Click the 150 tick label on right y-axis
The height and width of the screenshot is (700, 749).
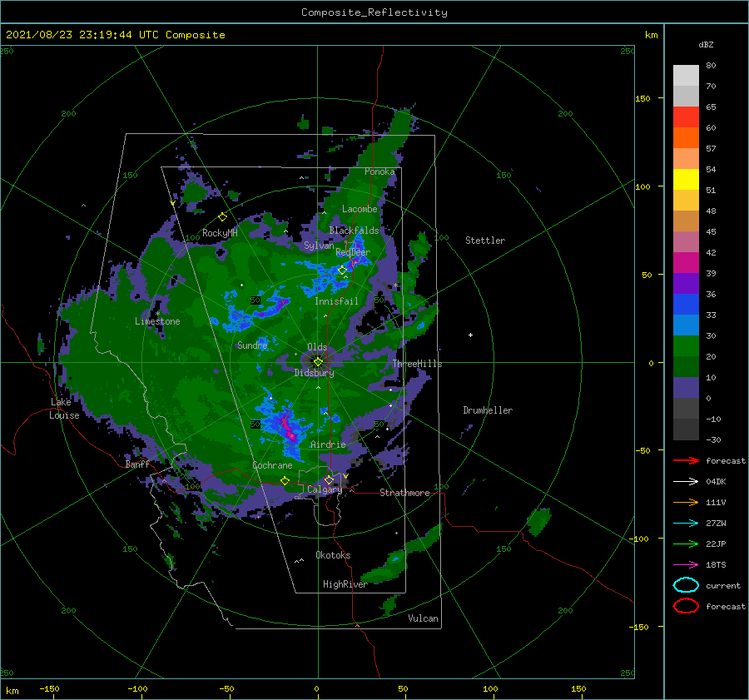click(x=642, y=98)
